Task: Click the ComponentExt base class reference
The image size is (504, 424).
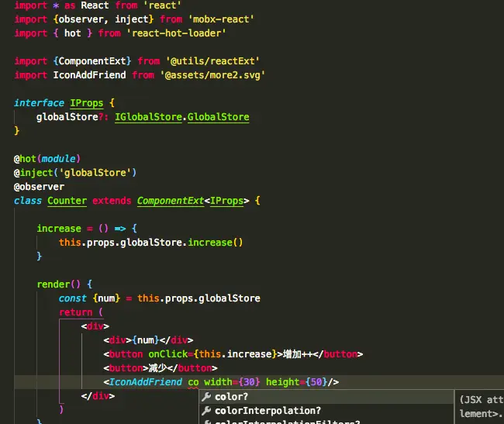Action: [171, 201]
